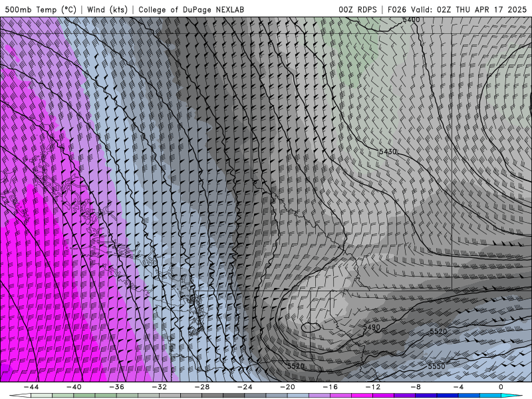The width and height of the screenshot is (532, 399).
Task: Select the "College of DuPage NEXLAB" credit text
Action: point(191,9)
